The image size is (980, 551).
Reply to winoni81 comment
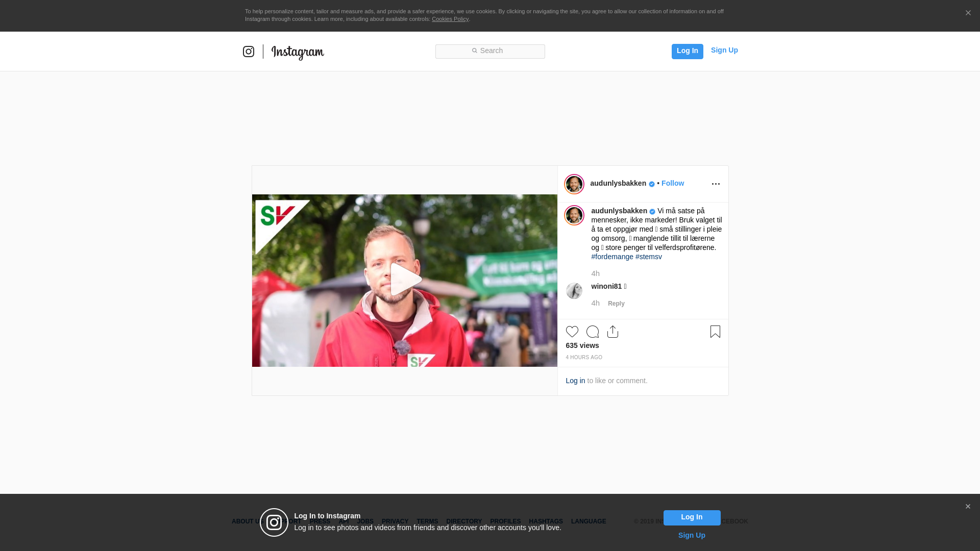[616, 304]
